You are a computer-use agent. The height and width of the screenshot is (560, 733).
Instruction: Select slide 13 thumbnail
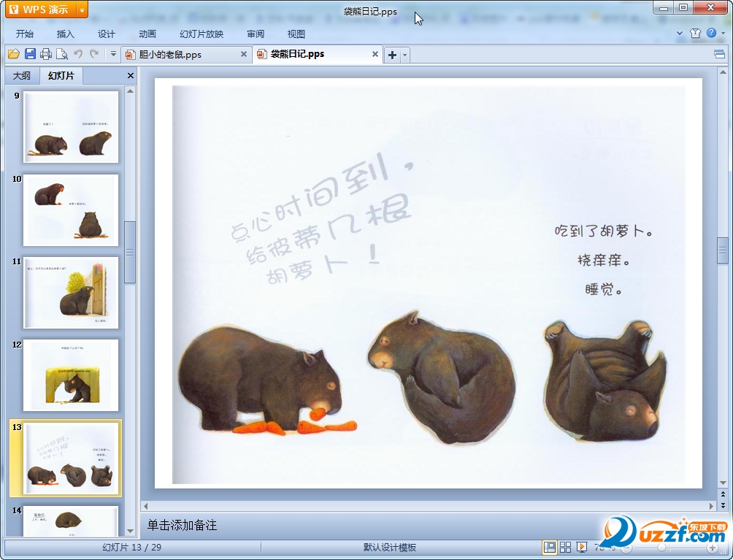pyautogui.click(x=71, y=459)
